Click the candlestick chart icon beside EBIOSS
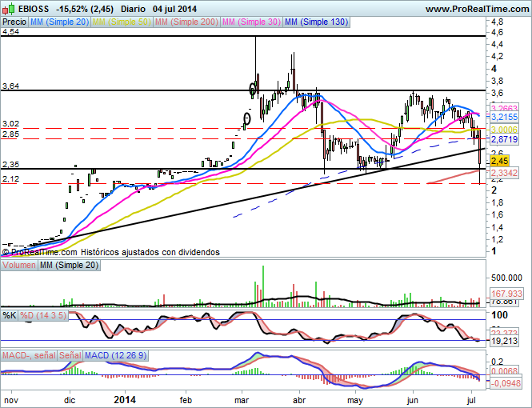The height and width of the screenshot is (408, 532). click(9, 9)
